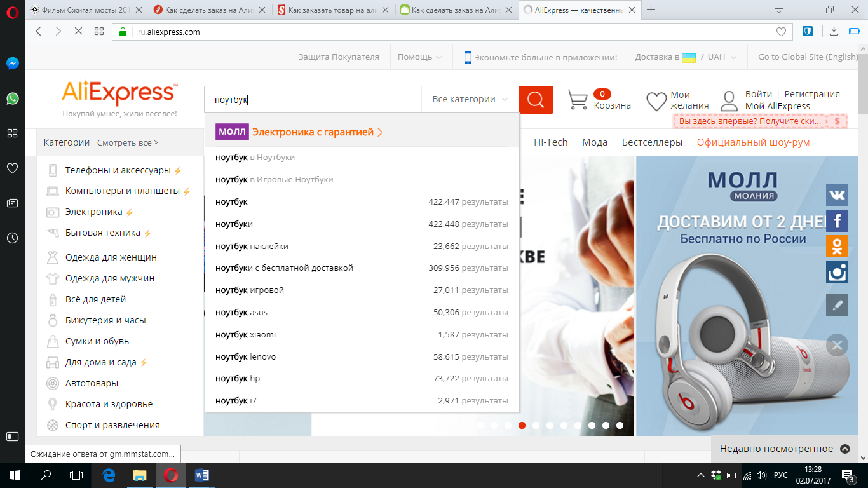Viewport: 868px width, 488px height.
Task: Click the blue shield extension icon
Action: click(808, 31)
